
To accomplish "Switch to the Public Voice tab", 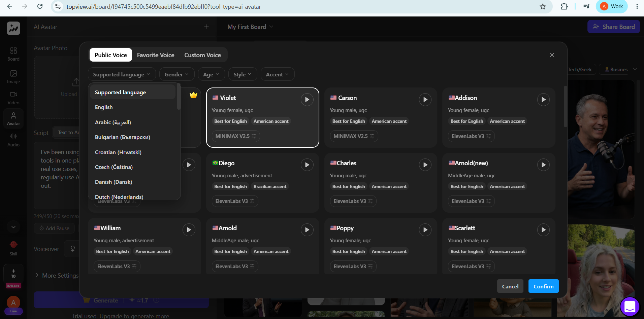I will click(x=111, y=55).
